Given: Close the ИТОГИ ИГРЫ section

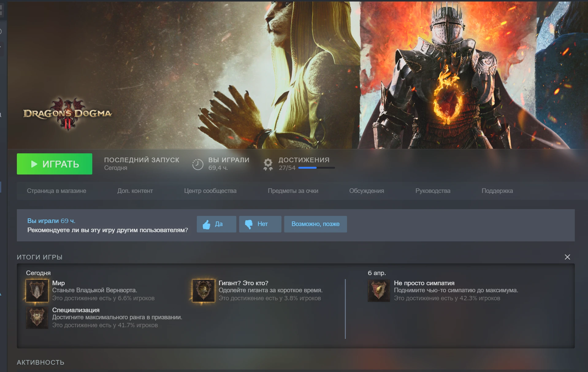Looking at the screenshot, I should point(567,257).
